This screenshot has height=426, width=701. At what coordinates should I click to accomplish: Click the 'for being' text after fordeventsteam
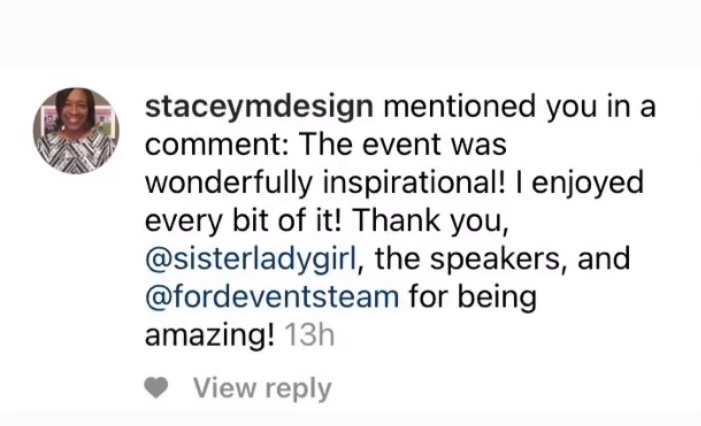[473, 297]
